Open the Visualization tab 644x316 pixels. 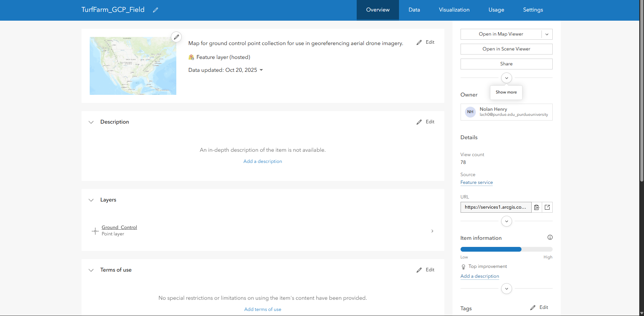[x=454, y=10]
